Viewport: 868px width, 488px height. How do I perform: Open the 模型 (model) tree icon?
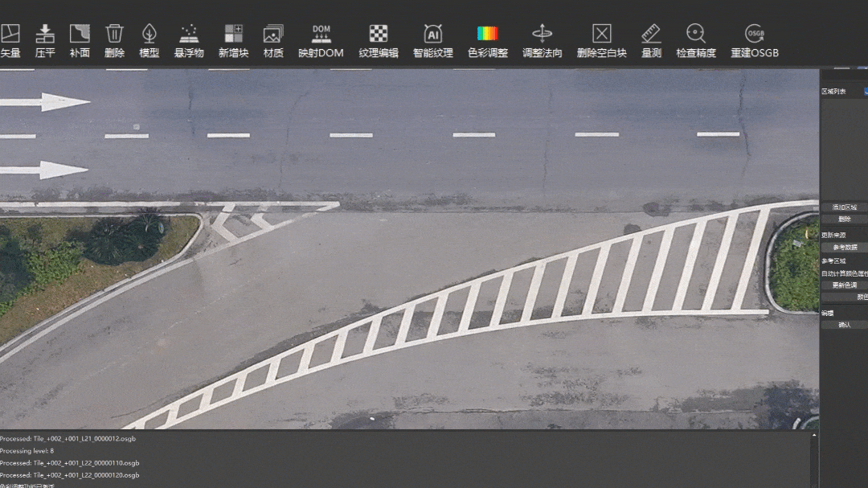click(149, 34)
